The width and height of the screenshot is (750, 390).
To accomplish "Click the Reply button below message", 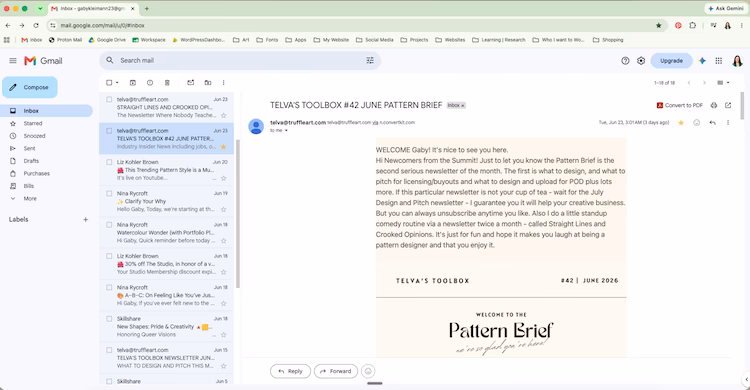I will [290, 371].
